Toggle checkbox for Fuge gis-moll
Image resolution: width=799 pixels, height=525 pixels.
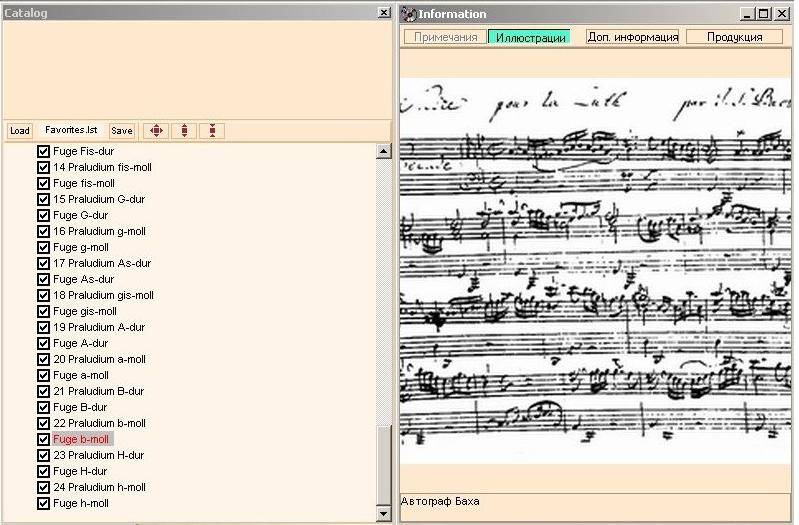pyautogui.click(x=43, y=311)
